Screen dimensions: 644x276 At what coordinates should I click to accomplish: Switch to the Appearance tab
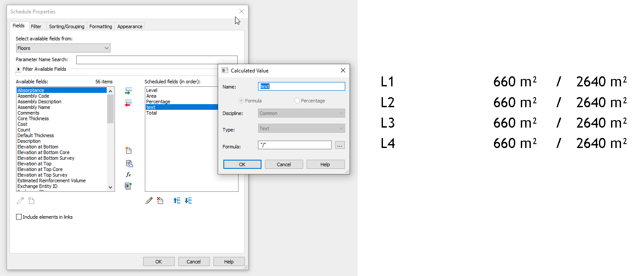point(129,26)
